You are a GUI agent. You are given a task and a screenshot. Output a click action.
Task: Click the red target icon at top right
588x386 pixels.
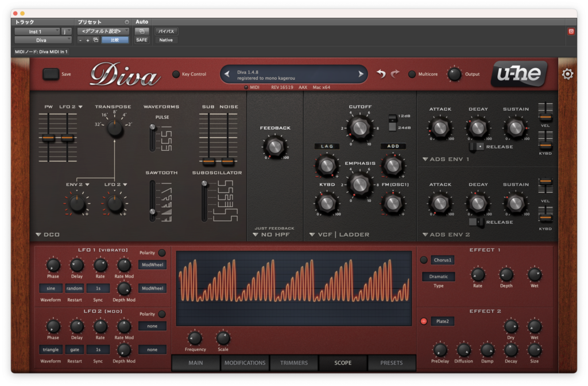pos(571,32)
